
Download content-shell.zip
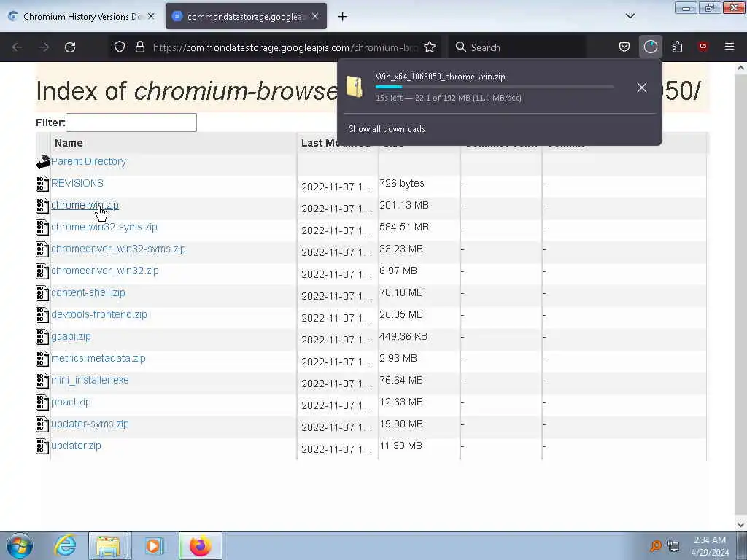coord(88,293)
